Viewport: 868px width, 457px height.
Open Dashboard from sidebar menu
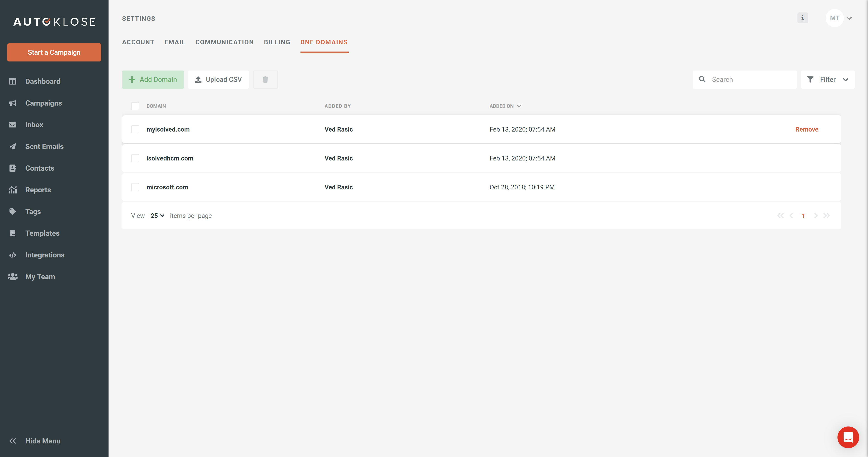[43, 82]
